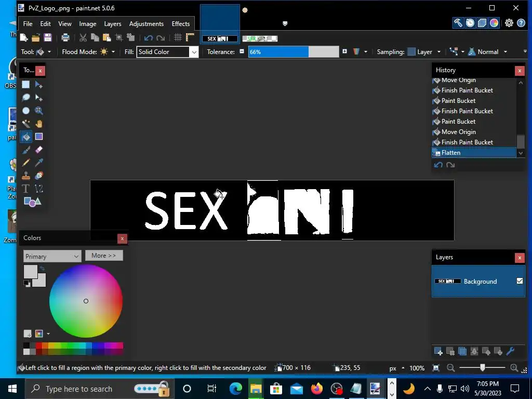Screen dimensions: 532x399
Task: Click the Save disk icon
Action: pyautogui.click(x=48, y=37)
